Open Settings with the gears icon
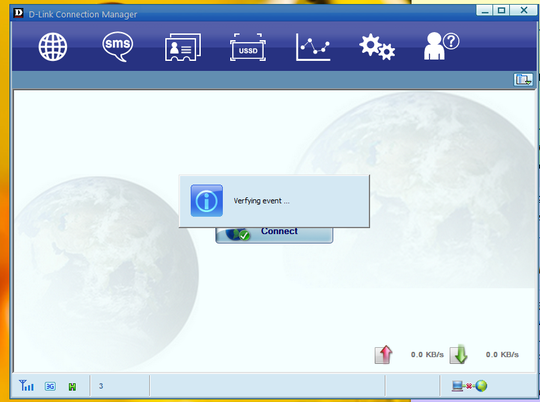 coord(377,47)
